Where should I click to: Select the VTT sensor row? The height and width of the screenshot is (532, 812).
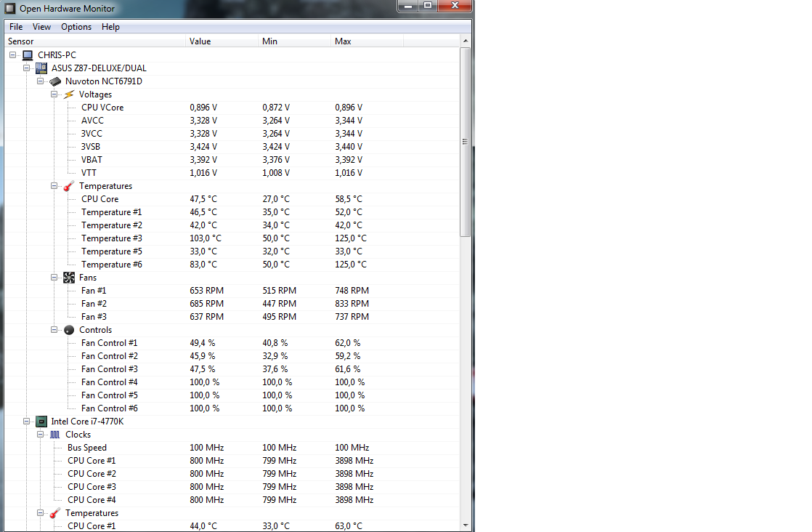click(232, 173)
